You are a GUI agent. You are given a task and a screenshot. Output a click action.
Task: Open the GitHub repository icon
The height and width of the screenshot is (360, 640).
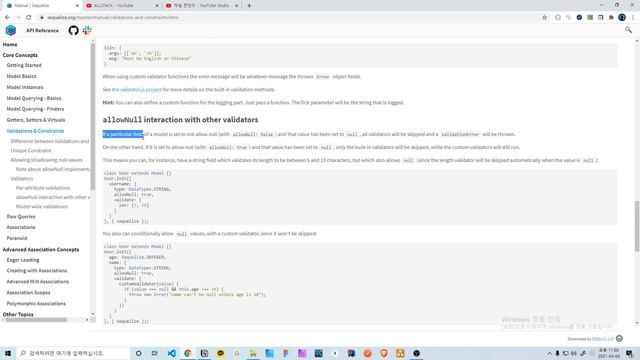click(73, 30)
